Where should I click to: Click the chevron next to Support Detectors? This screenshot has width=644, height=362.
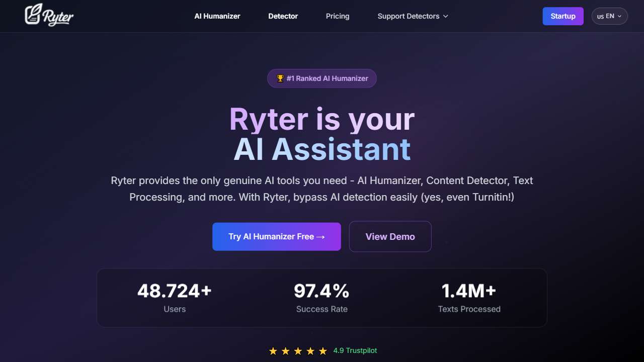446,16
